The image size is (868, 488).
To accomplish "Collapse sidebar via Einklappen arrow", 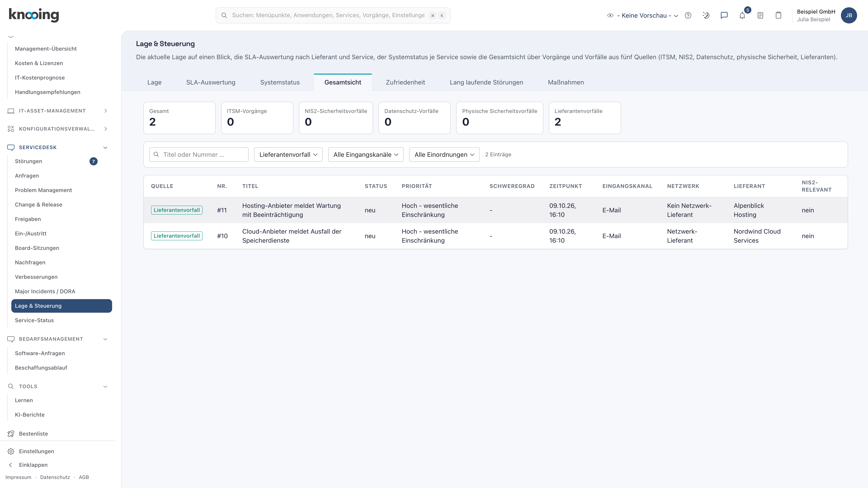I will pos(11,465).
